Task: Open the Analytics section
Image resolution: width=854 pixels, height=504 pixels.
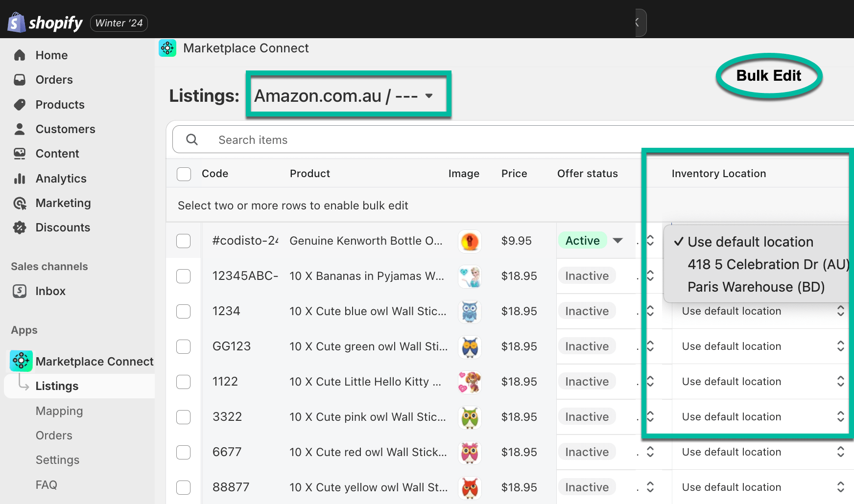Action: point(61,178)
